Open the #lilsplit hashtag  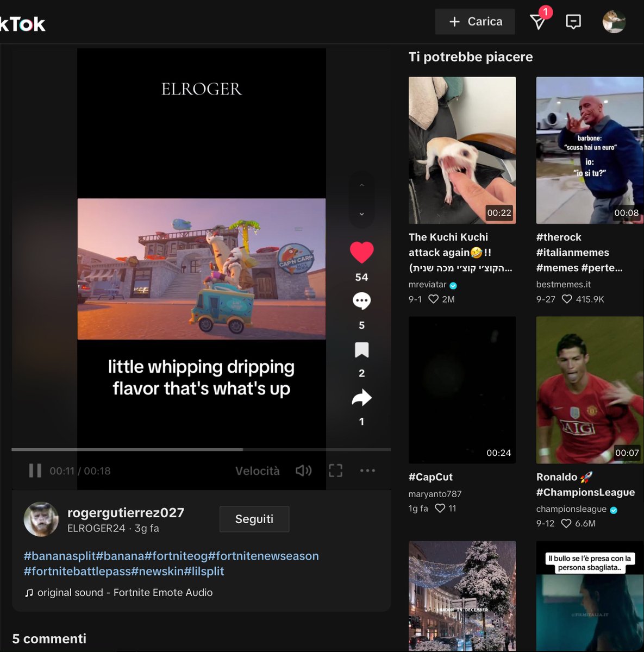pos(204,571)
